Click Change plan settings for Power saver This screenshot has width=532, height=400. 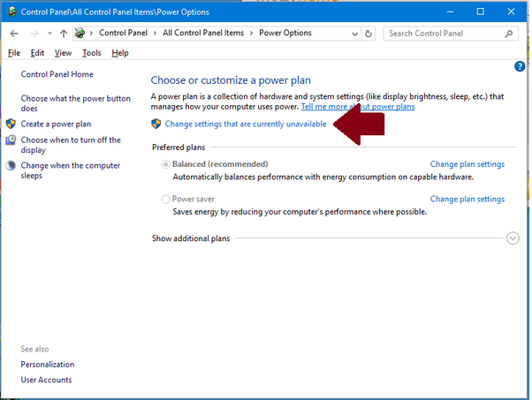point(467,200)
